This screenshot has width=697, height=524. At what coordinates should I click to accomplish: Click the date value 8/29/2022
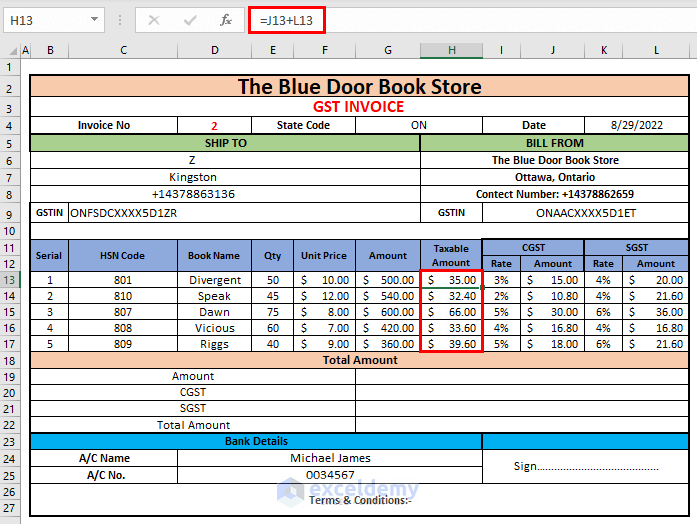tap(637, 125)
